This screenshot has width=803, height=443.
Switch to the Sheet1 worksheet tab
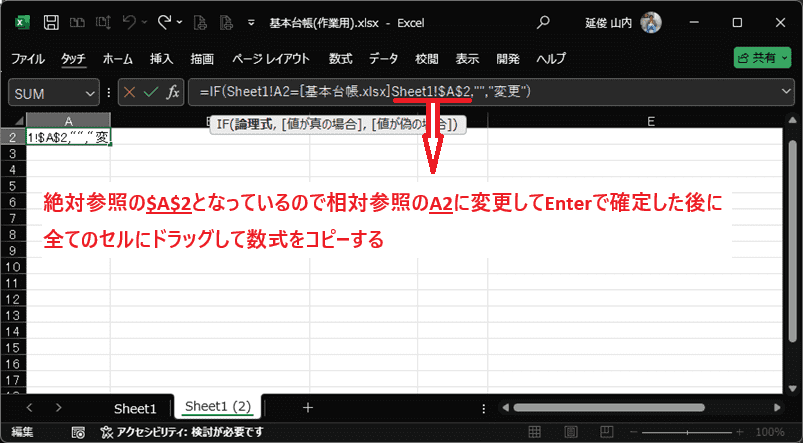point(134,408)
